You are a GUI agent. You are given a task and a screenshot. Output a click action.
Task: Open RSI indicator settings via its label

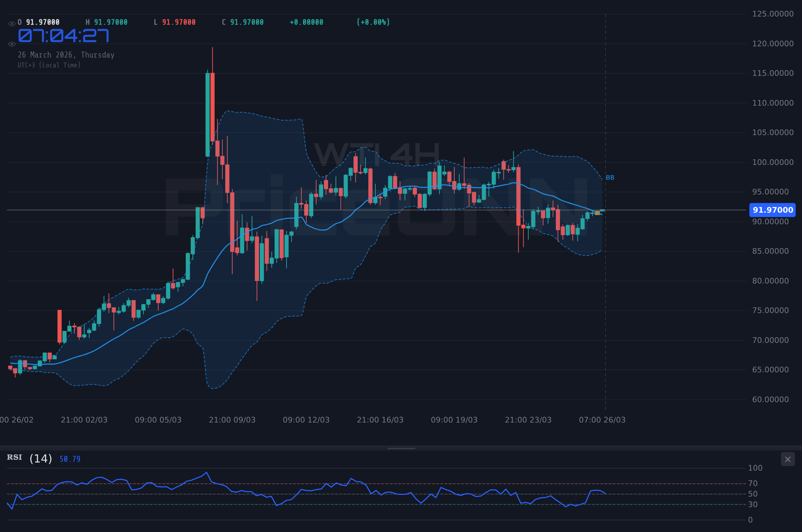point(14,457)
